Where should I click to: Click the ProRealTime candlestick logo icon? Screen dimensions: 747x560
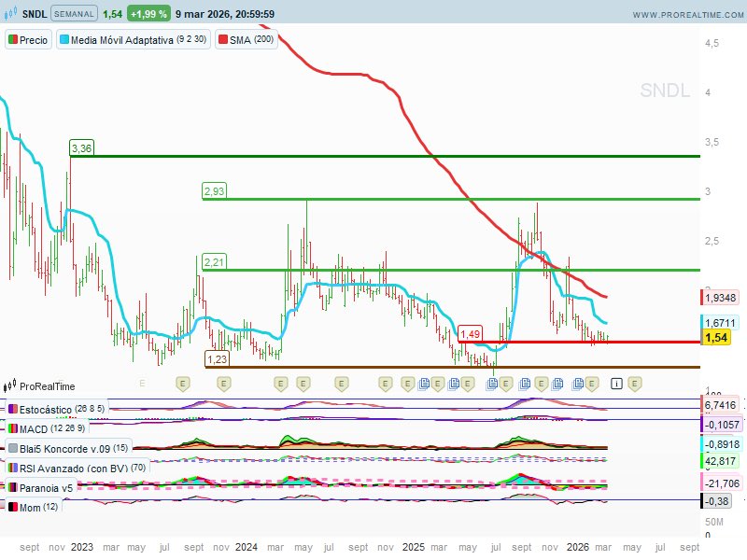point(9,385)
